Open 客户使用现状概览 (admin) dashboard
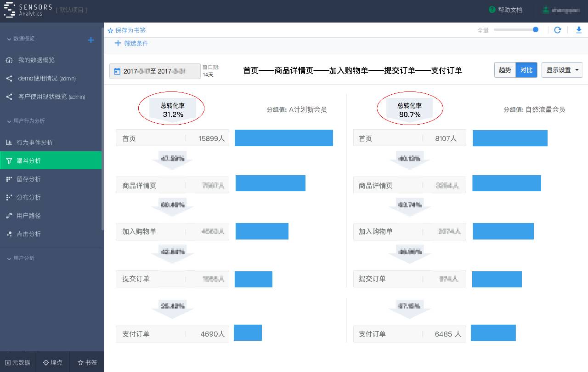 pyautogui.click(x=51, y=97)
